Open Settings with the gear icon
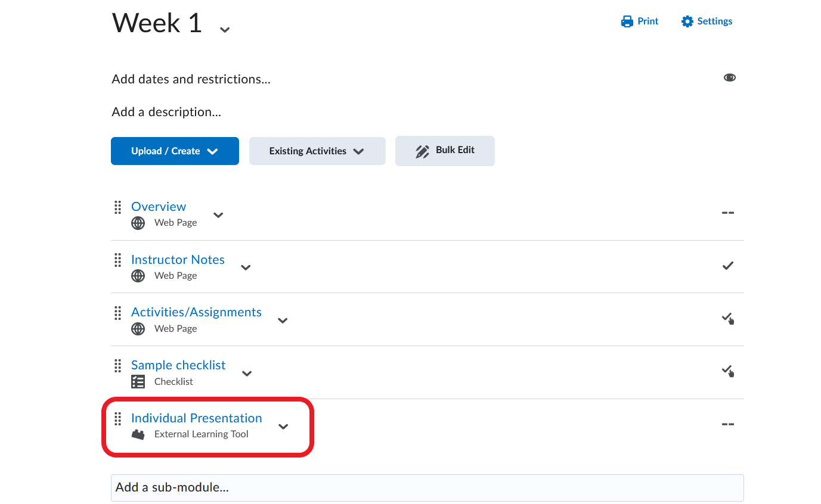This screenshot has width=821, height=504. coord(707,21)
